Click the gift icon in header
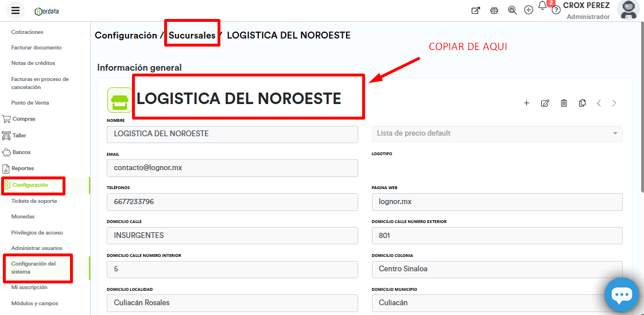The width and height of the screenshot is (644, 315). point(494,10)
